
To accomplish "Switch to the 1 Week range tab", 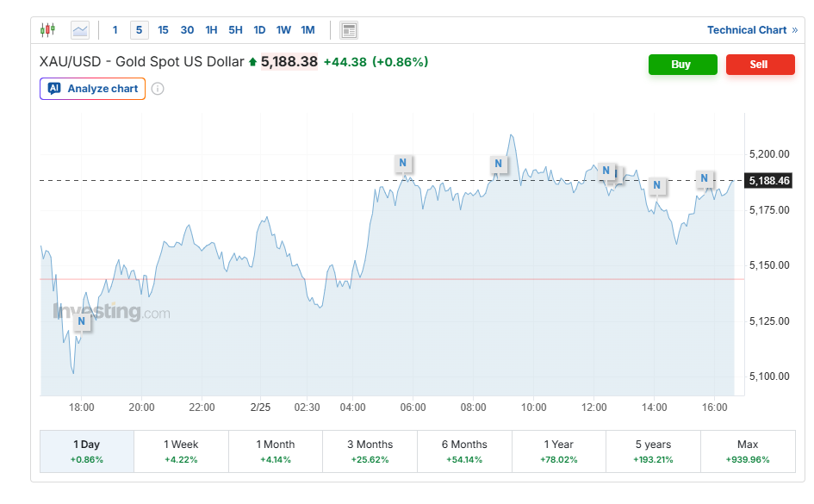I will tap(181, 451).
